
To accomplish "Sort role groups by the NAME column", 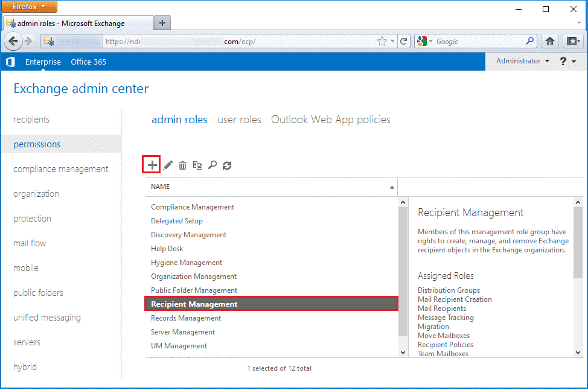I will (x=272, y=187).
